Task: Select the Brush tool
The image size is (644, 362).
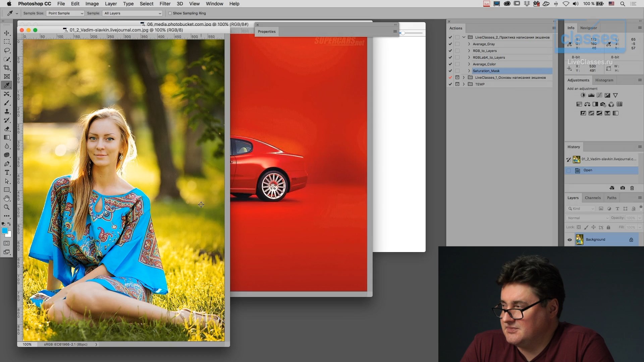Action: (7, 103)
